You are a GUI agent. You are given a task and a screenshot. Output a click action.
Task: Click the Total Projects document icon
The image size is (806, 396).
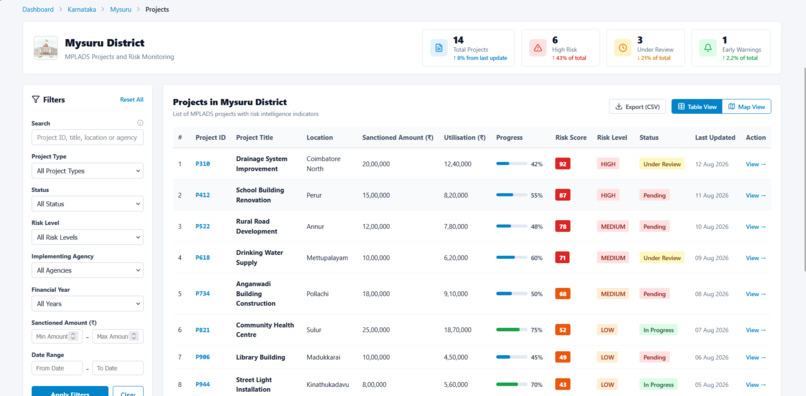tap(439, 48)
